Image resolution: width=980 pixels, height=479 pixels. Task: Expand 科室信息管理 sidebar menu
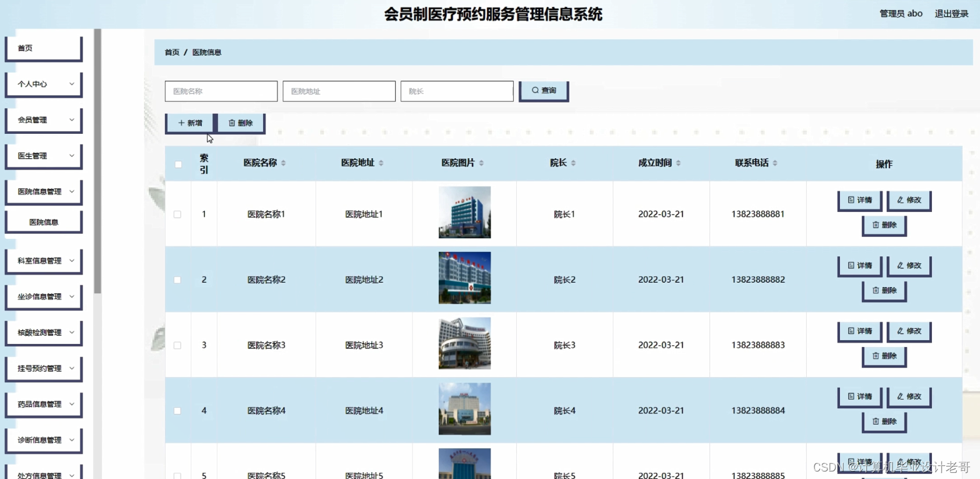44,261
